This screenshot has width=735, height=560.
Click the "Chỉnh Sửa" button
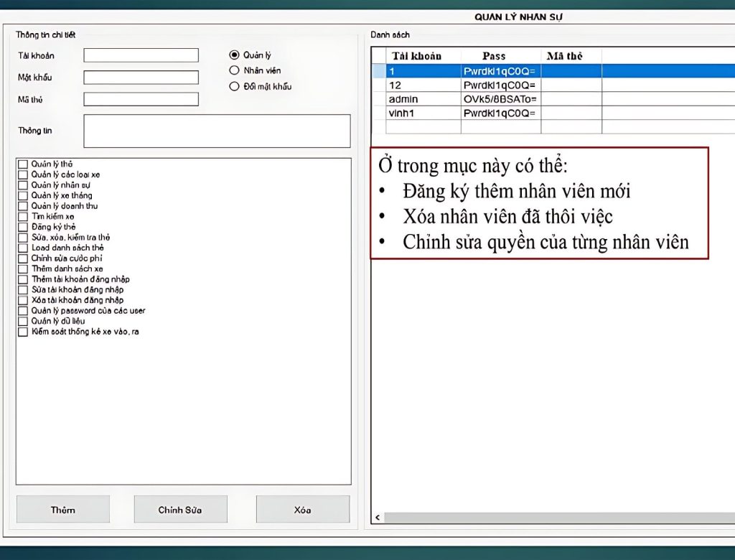180,509
